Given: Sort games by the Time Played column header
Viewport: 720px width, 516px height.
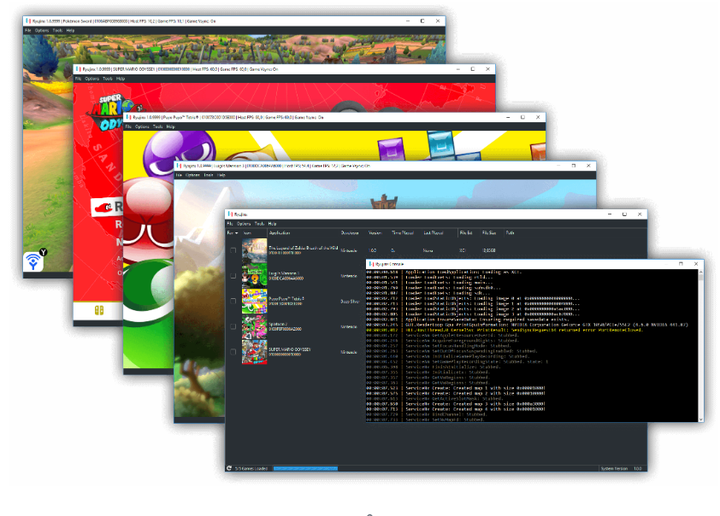Looking at the screenshot, I should click(400, 235).
